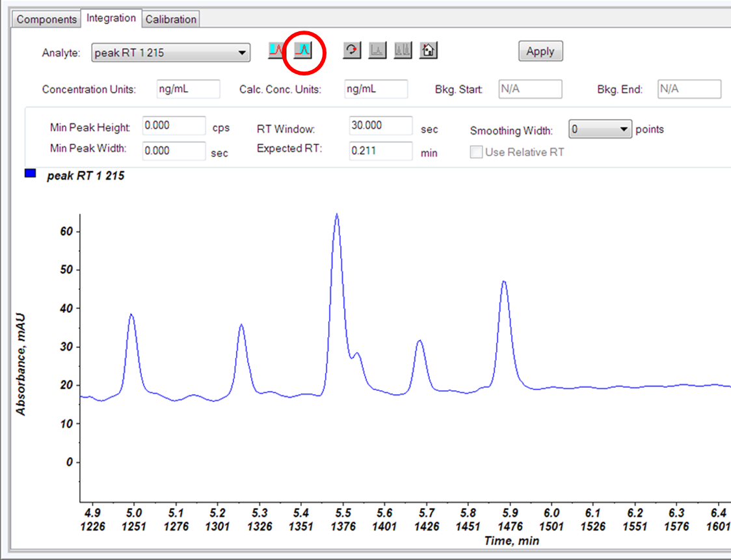Open the Calibration tab
Screen dimensions: 731x560
[171, 19]
